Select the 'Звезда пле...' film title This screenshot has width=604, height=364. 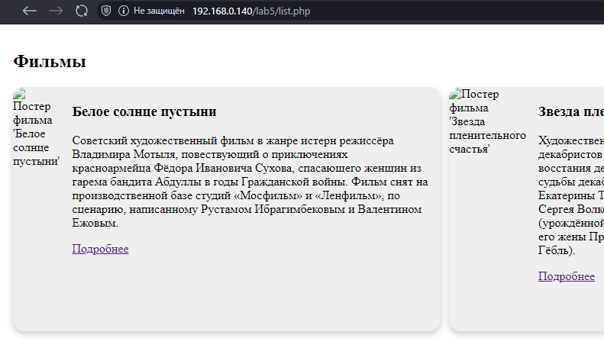(570, 112)
